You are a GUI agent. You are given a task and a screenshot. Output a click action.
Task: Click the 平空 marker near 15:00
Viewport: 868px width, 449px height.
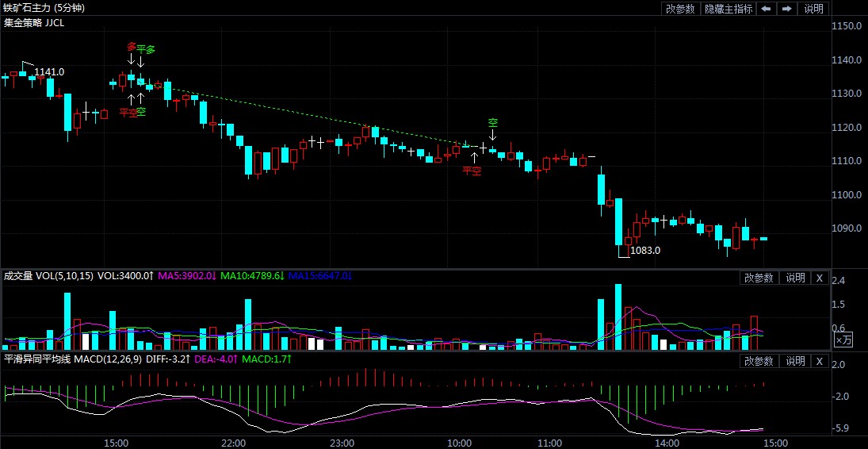tap(128, 113)
